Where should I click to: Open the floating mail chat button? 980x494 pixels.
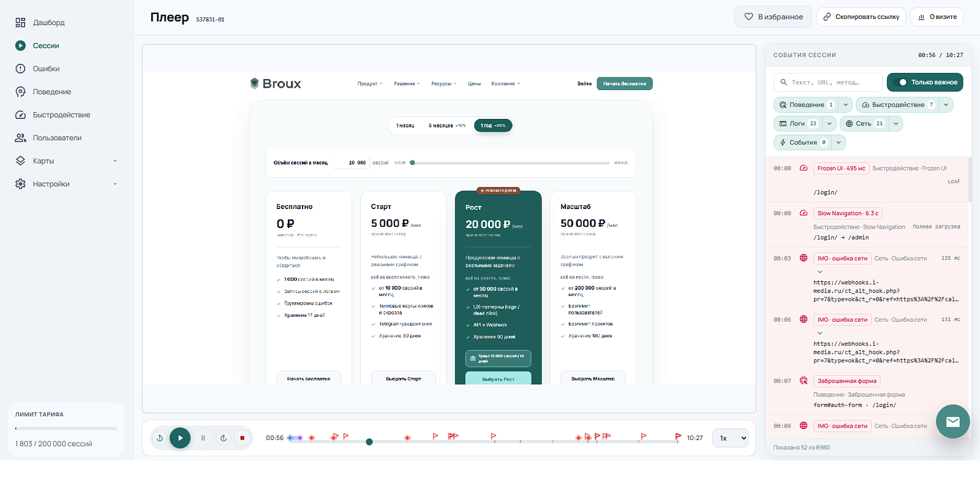[952, 421]
